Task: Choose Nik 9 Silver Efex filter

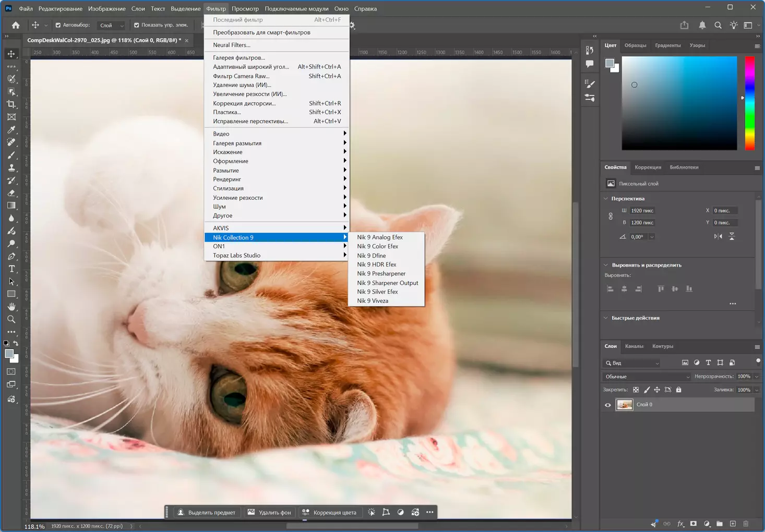Action: pyautogui.click(x=377, y=292)
